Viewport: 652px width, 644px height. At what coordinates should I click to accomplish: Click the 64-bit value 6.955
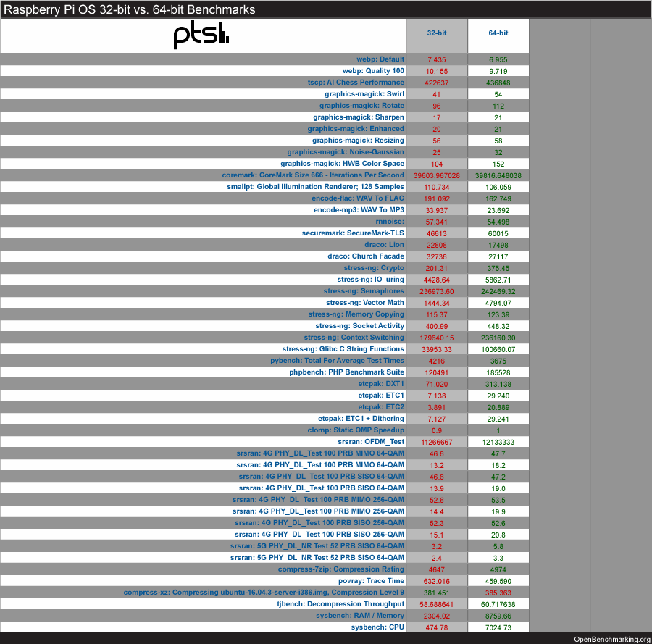[x=498, y=60]
